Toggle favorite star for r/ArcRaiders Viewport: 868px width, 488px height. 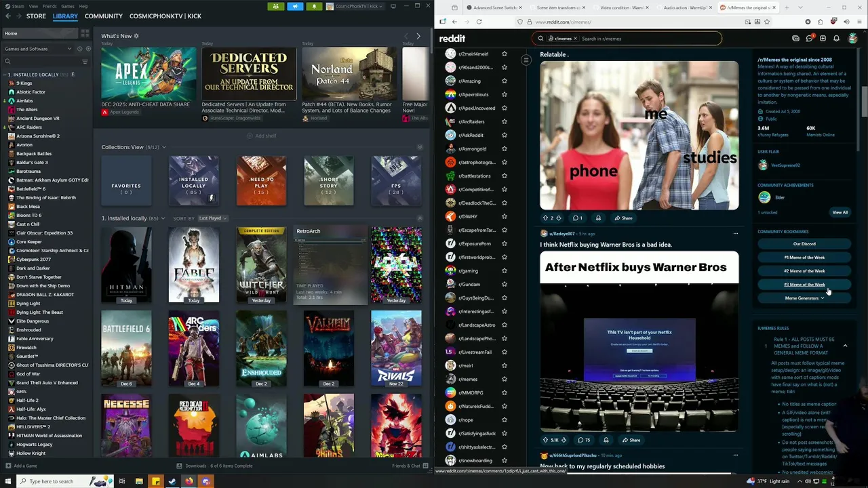[x=504, y=121]
